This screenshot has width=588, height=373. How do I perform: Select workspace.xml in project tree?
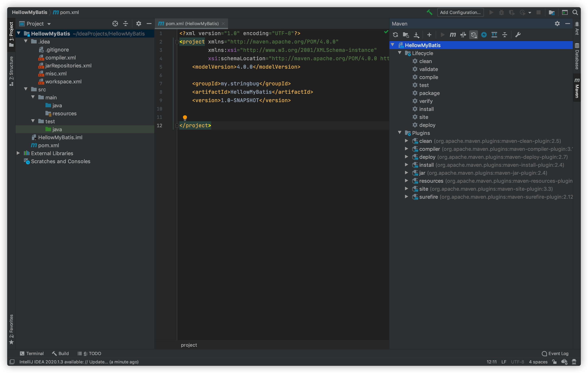[x=63, y=81]
